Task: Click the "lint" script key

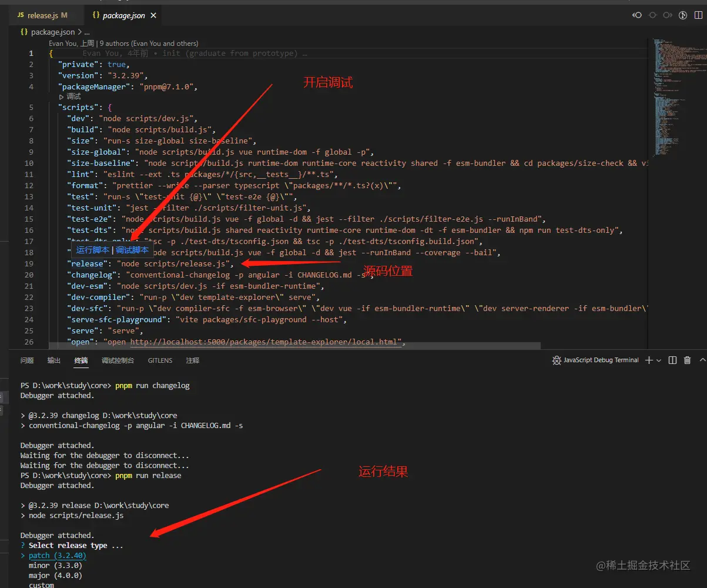Action: tap(81, 174)
